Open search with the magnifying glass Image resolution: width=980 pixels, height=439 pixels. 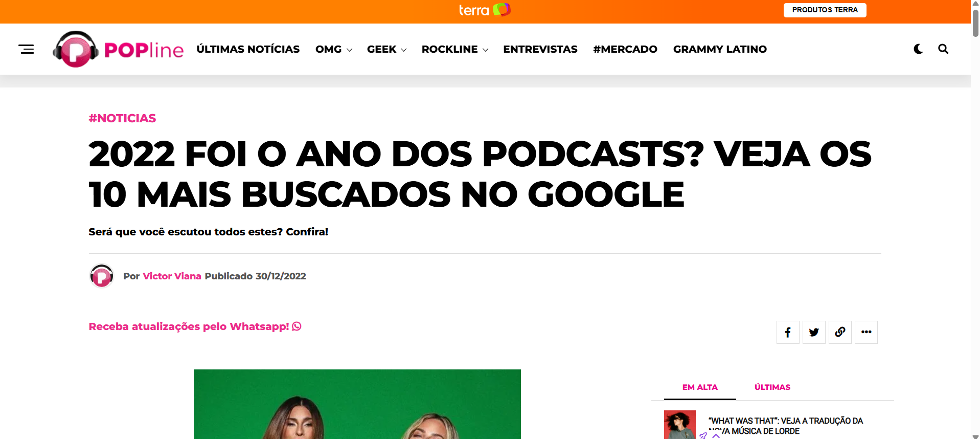943,49
